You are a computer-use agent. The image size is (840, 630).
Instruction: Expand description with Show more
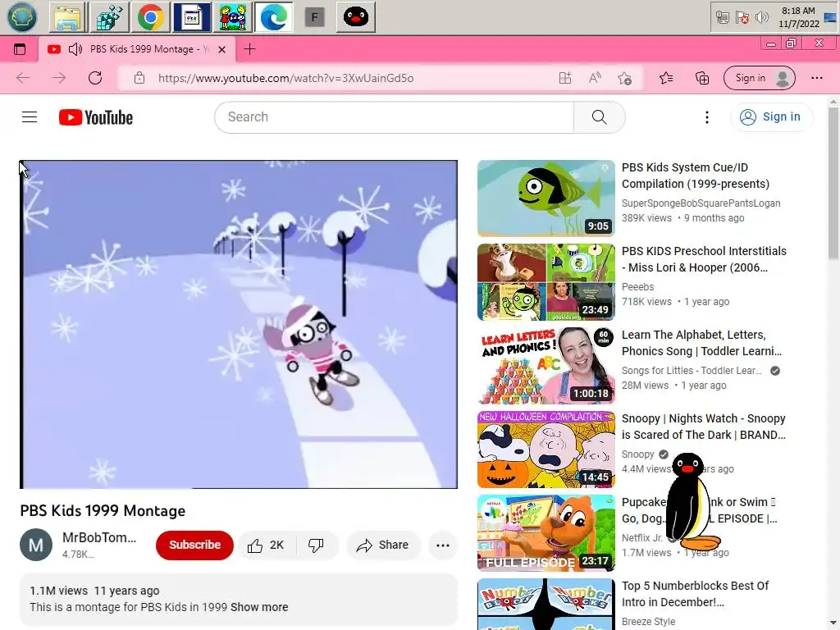tap(259, 607)
